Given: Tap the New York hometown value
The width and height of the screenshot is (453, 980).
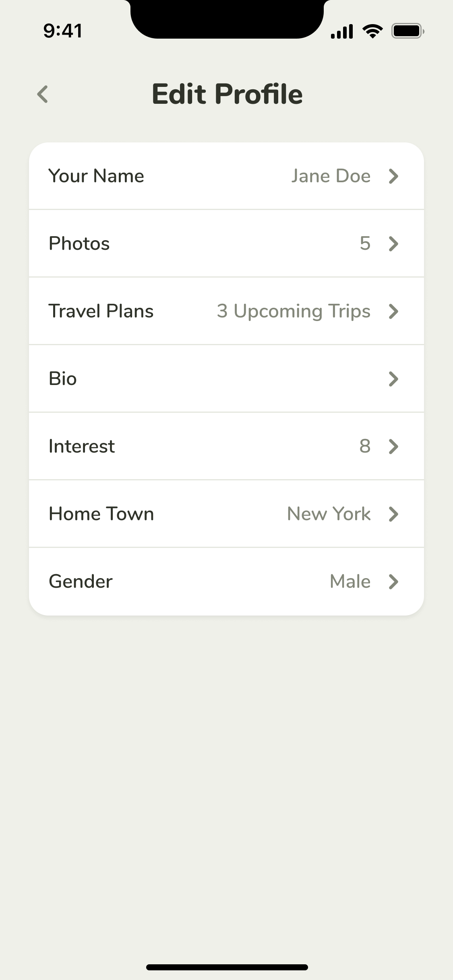Looking at the screenshot, I should 329,514.
